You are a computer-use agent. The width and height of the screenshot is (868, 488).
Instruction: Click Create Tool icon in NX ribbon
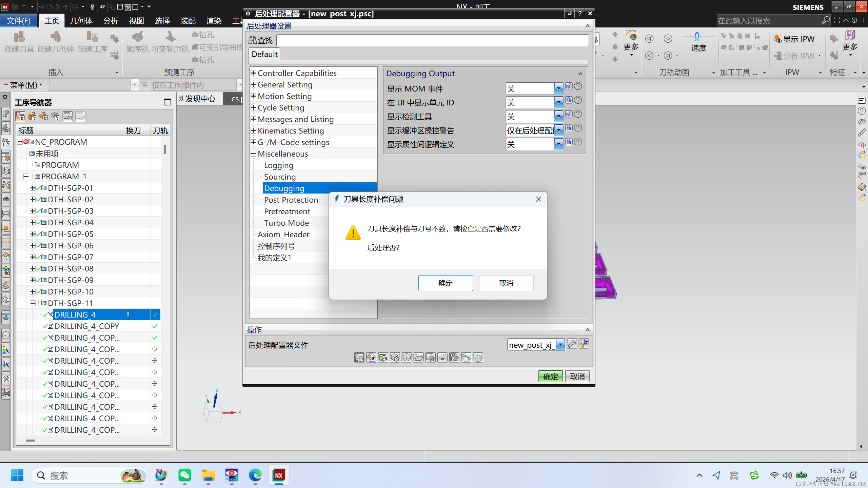click(x=19, y=42)
